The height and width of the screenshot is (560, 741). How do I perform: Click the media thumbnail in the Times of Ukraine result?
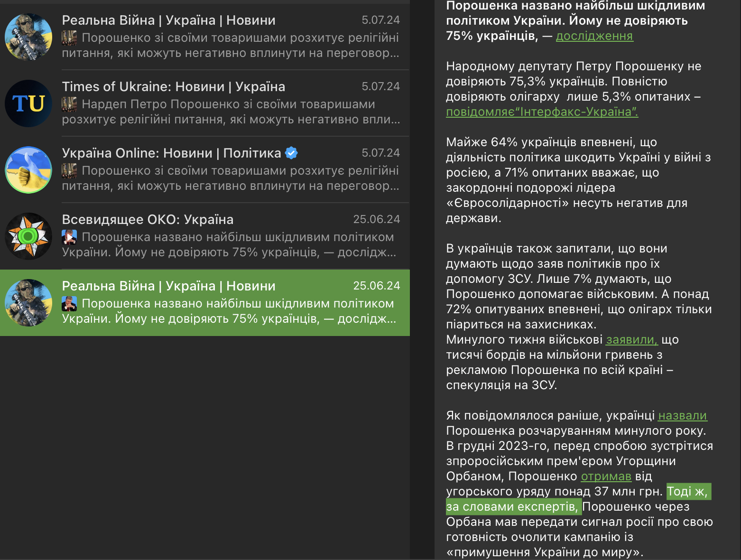pos(69,104)
